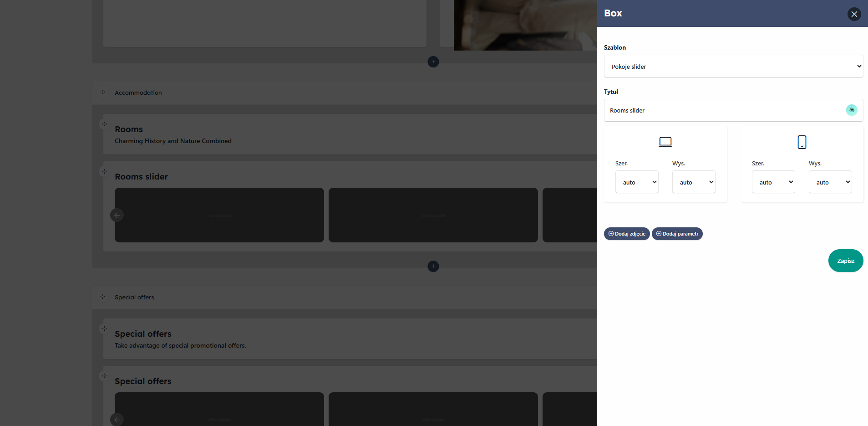Click the left arrow on Rooms slider

[117, 215]
